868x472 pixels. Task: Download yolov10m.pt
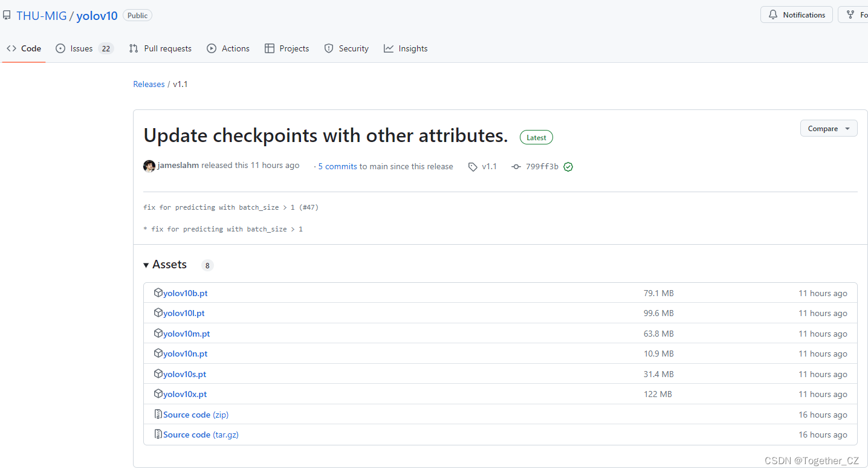187,334
